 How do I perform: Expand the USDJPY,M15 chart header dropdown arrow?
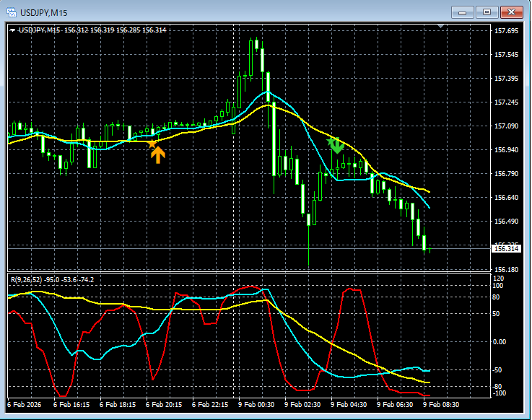click(x=12, y=30)
